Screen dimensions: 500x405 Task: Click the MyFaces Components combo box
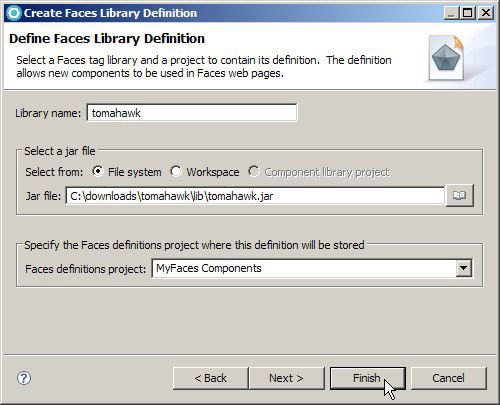312,268
